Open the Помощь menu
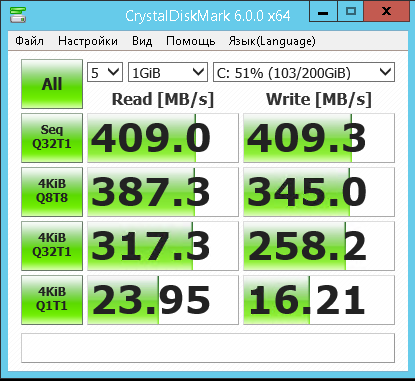The height and width of the screenshot is (381, 415). [x=190, y=41]
